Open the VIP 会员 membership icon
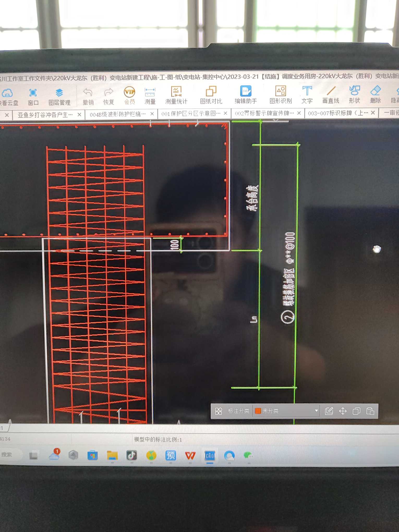This screenshot has height=532, width=399. pos(130,96)
